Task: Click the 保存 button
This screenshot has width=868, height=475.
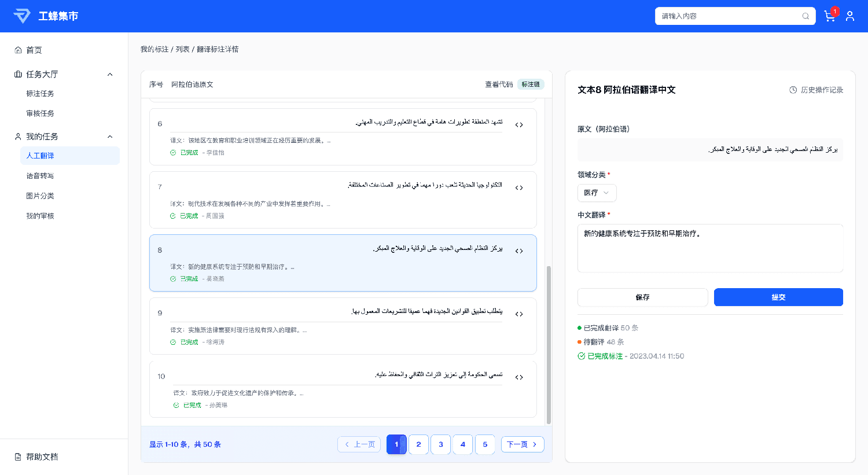Action: (x=642, y=297)
